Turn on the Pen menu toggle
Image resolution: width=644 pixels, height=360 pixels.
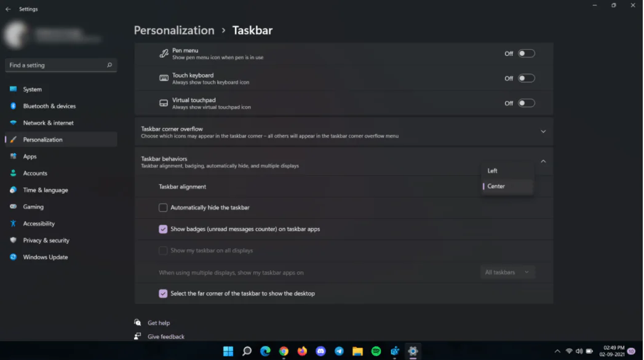click(526, 53)
